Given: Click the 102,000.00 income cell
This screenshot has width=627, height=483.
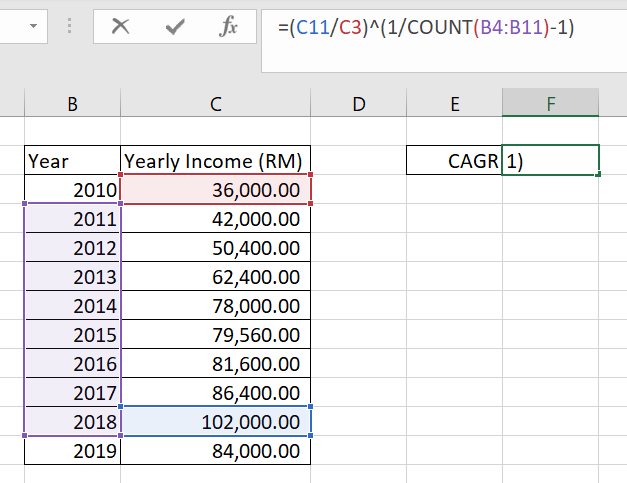Looking at the screenshot, I should [216, 421].
